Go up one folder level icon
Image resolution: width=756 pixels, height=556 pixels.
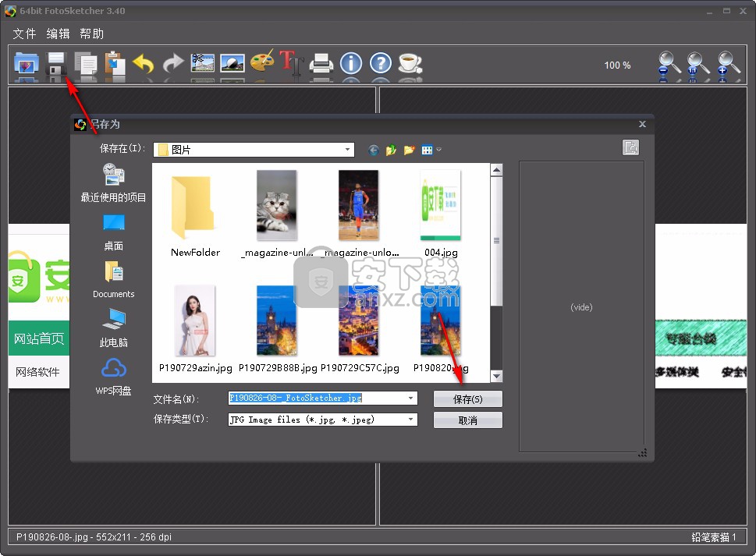coord(391,151)
